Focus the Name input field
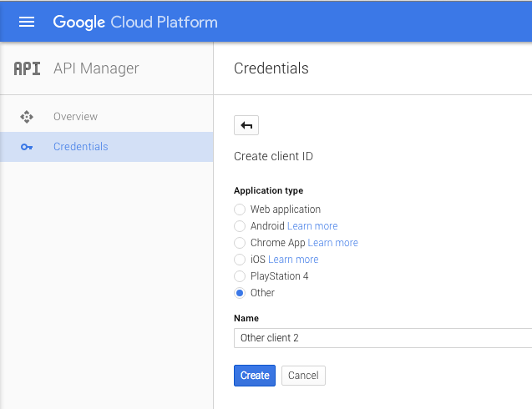The image size is (532, 409). [383, 338]
